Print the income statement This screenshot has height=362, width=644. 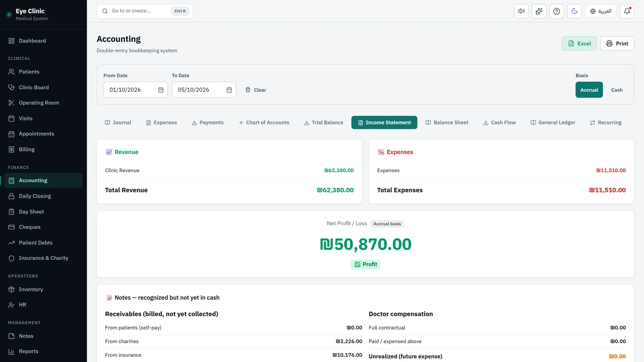click(x=617, y=43)
